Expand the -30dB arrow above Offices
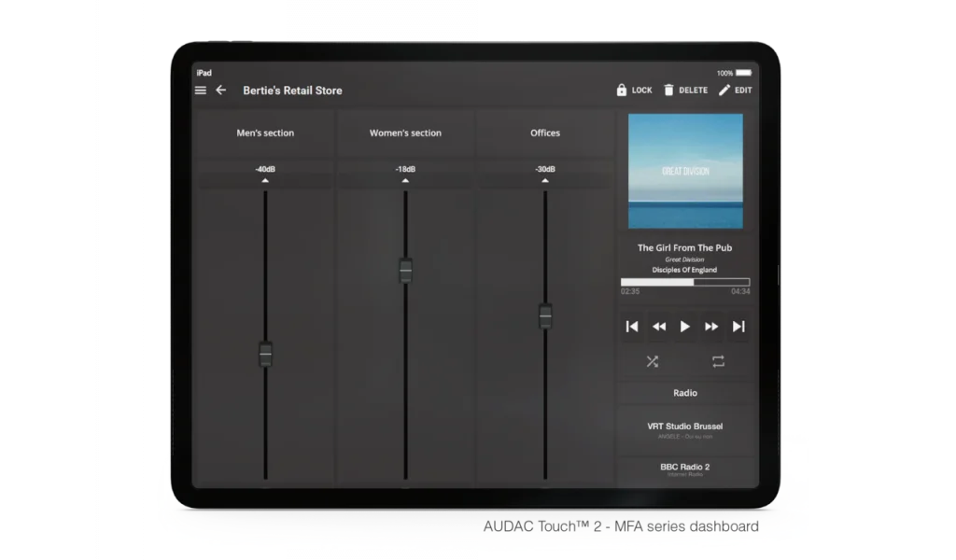Image resolution: width=956 pixels, height=560 pixels. coord(545,179)
